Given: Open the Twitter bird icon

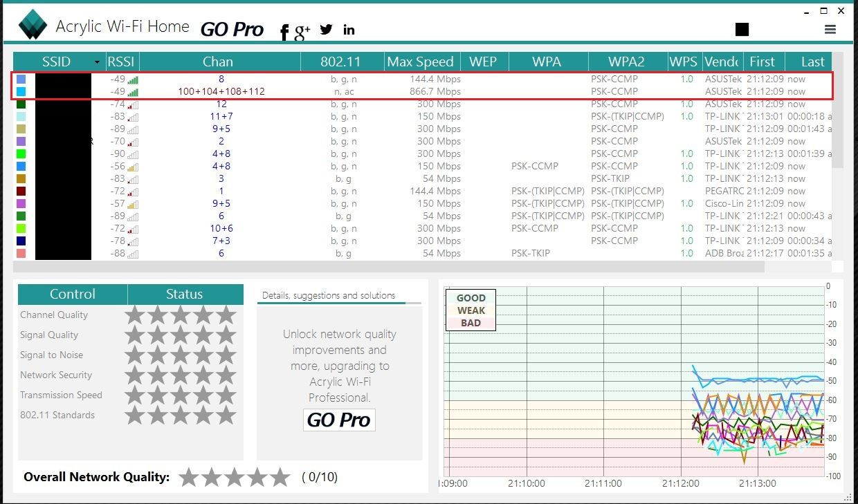Looking at the screenshot, I should (x=327, y=30).
